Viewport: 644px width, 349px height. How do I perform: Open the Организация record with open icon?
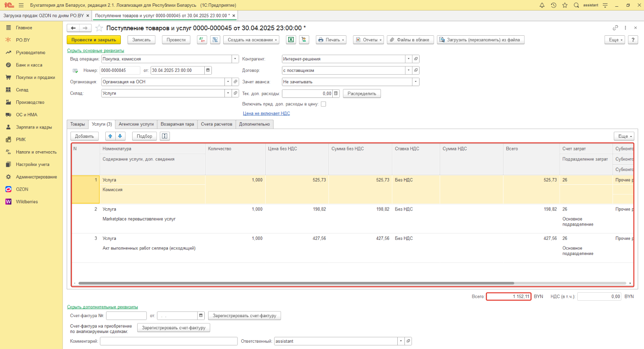(x=235, y=82)
